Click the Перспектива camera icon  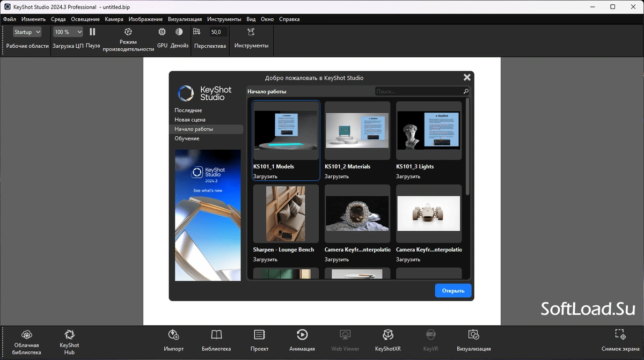click(x=197, y=32)
